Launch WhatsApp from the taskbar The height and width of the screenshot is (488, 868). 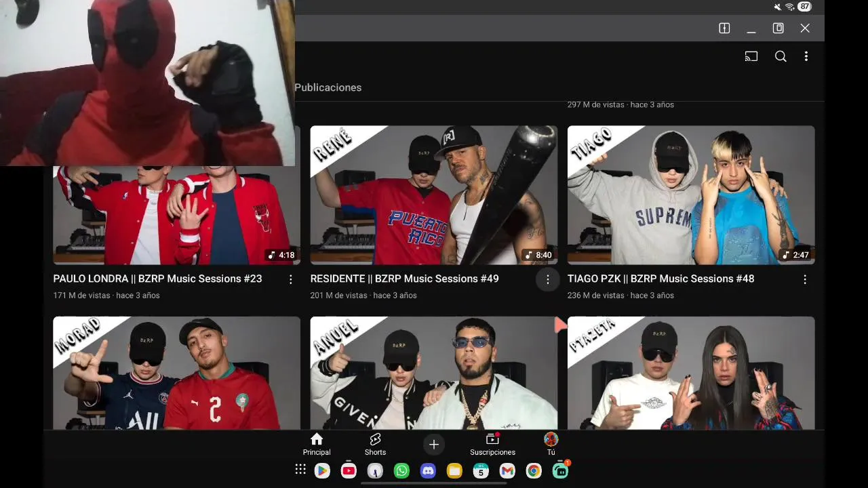pyautogui.click(x=401, y=470)
